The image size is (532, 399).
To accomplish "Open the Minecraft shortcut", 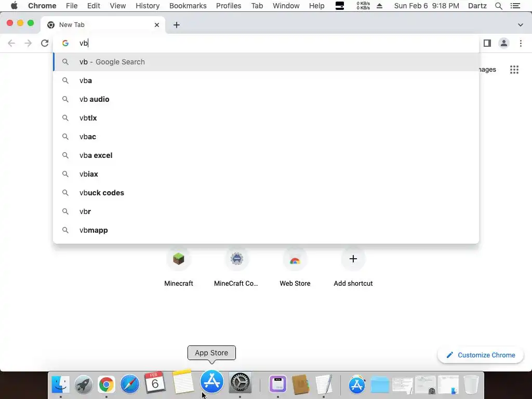I will (x=179, y=267).
